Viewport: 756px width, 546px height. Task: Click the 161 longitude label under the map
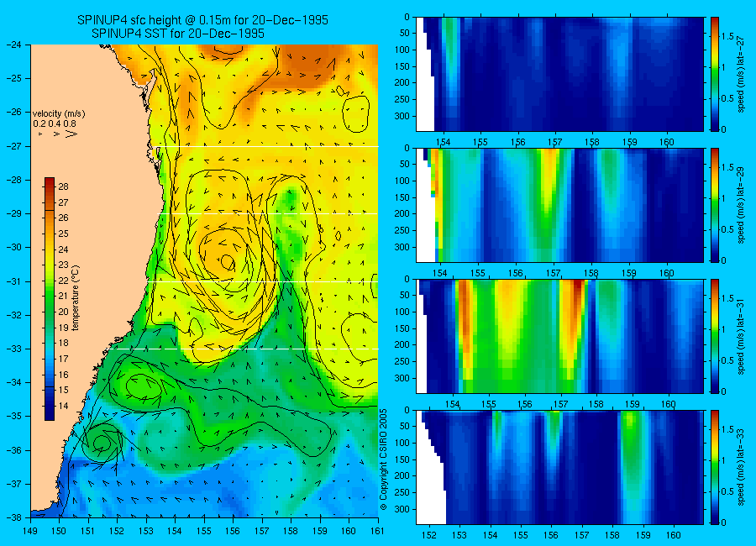coord(377,531)
